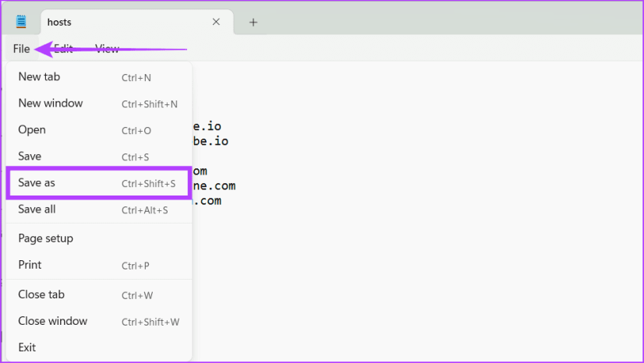
Task: Open the View menu
Action: (x=107, y=49)
